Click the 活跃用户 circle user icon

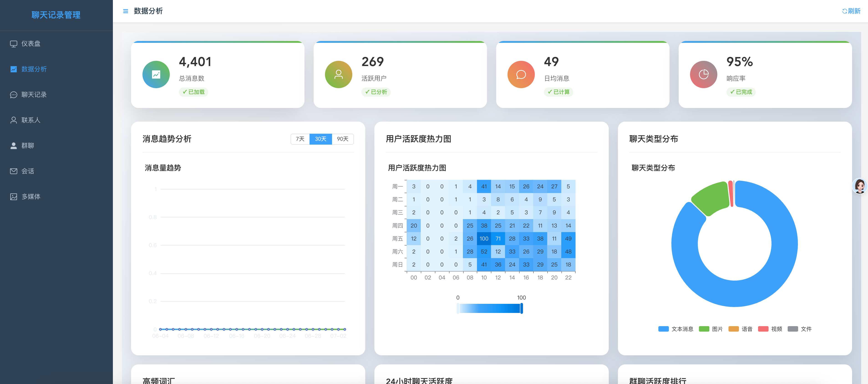coord(338,74)
